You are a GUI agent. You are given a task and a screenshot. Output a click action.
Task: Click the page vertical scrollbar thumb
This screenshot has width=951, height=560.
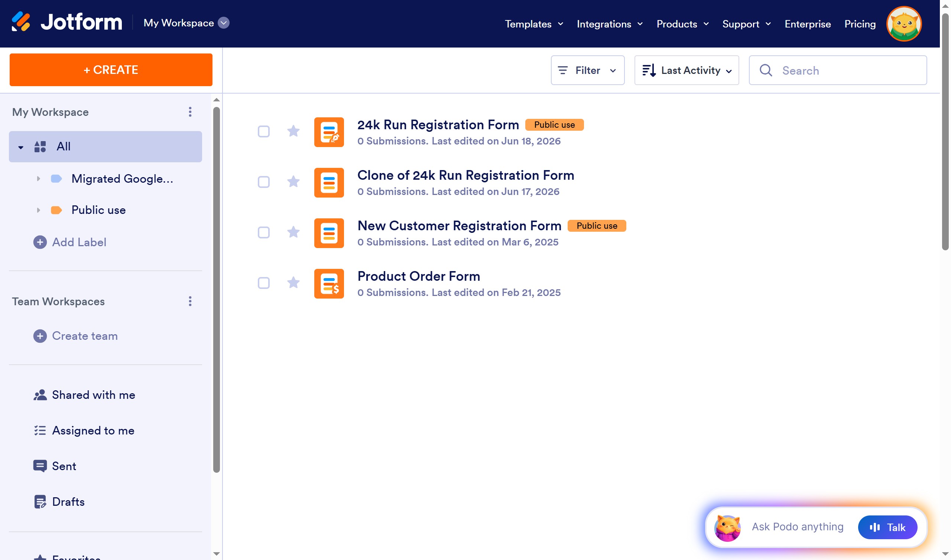coord(945,131)
